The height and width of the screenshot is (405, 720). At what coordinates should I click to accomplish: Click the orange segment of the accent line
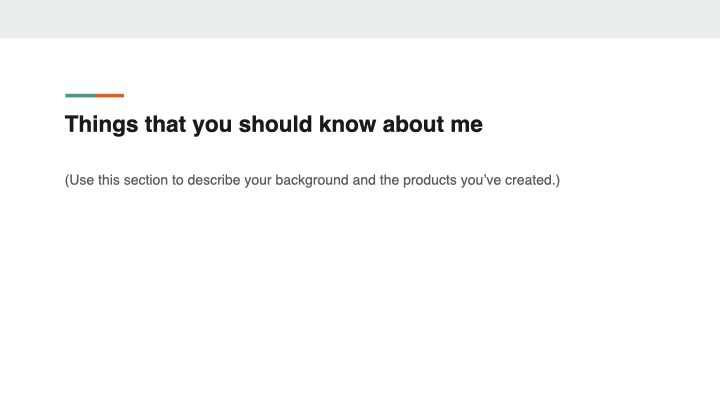coord(110,95)
